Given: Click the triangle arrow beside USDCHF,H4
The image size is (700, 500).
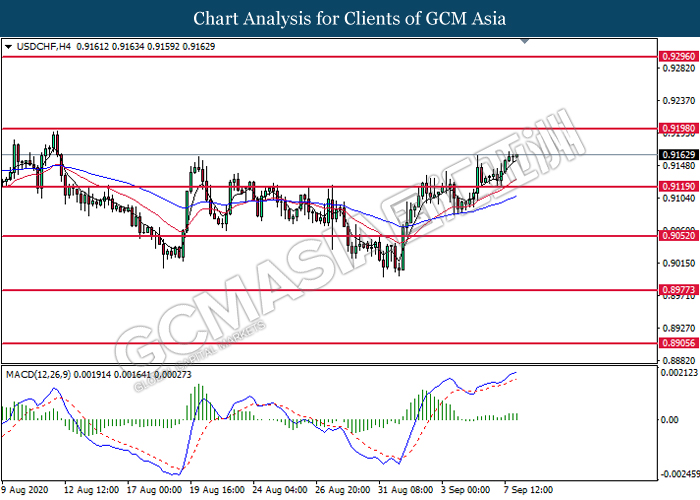Looking at the screenshot, I should (x=9, y=47).
